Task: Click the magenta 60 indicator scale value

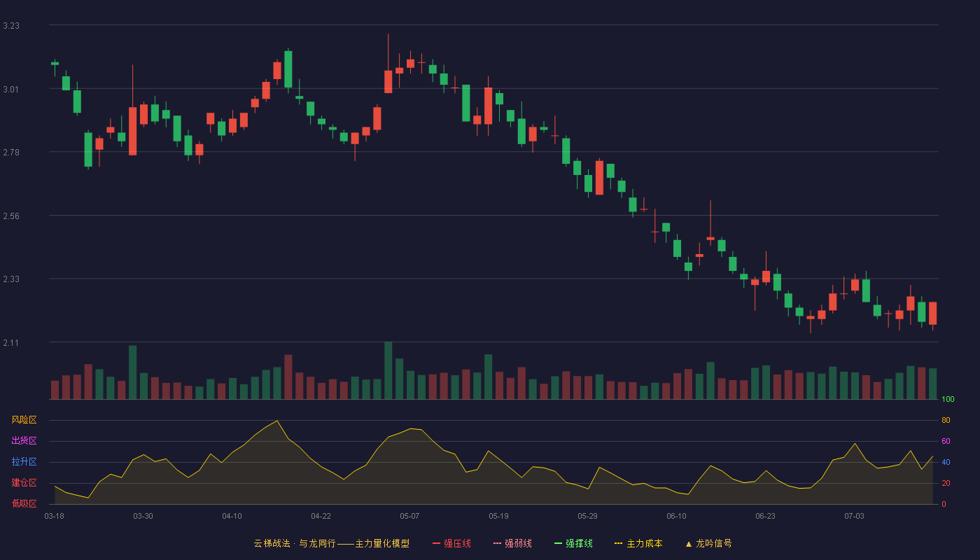Action: pyautogui.click(x=946, y=441)
